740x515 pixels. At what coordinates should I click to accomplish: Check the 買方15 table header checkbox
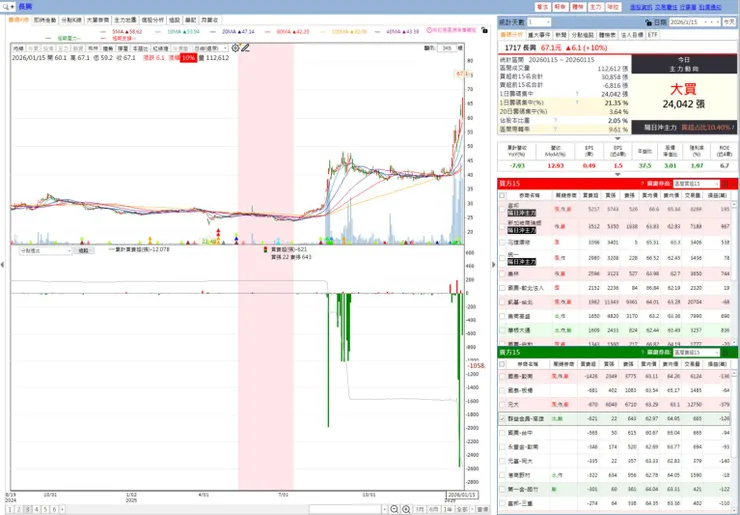tap(502, 195)
